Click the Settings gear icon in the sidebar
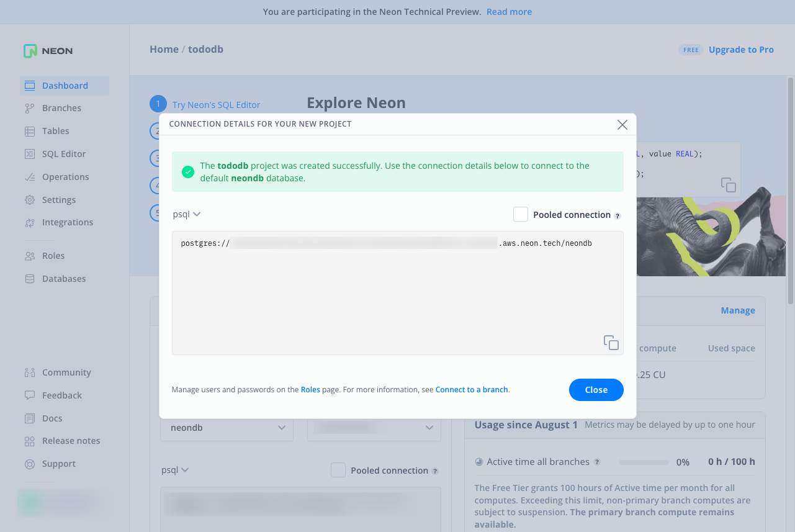 30,200
